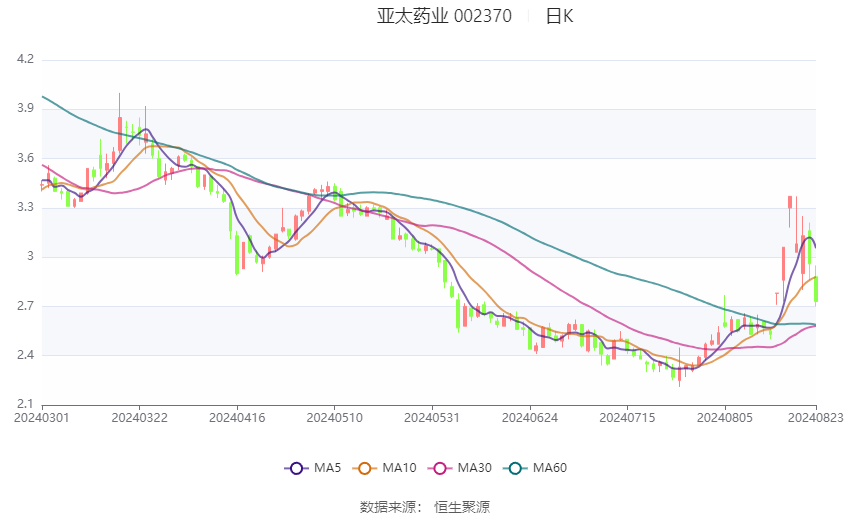Click the 20240823 final date label
The image size is (850, 517).
[x=815, y=415]
